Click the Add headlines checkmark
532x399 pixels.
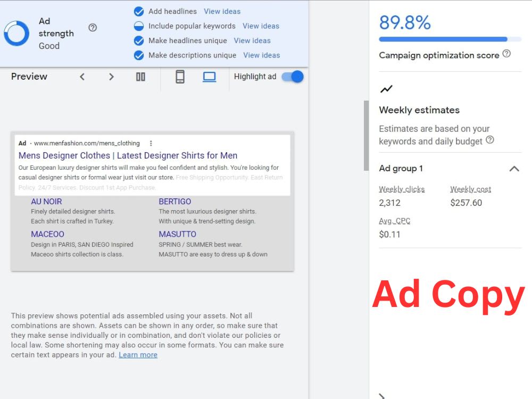(139, 12)
